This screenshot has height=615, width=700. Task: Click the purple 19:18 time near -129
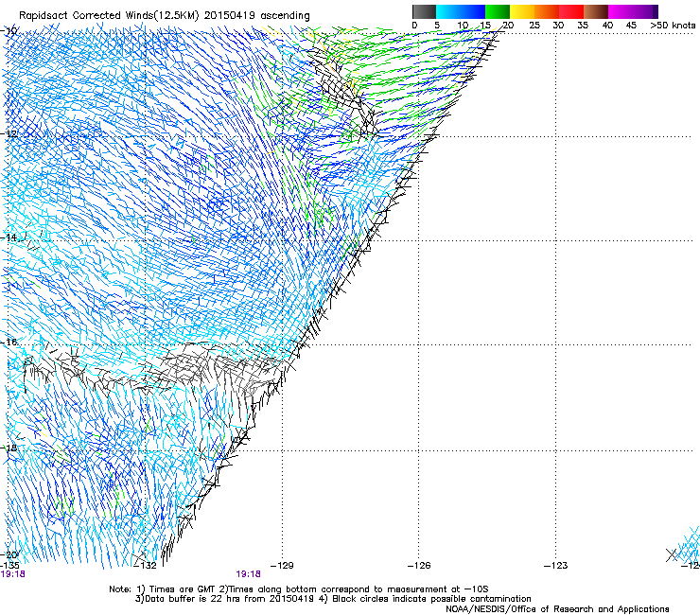[x=248, y=574]
